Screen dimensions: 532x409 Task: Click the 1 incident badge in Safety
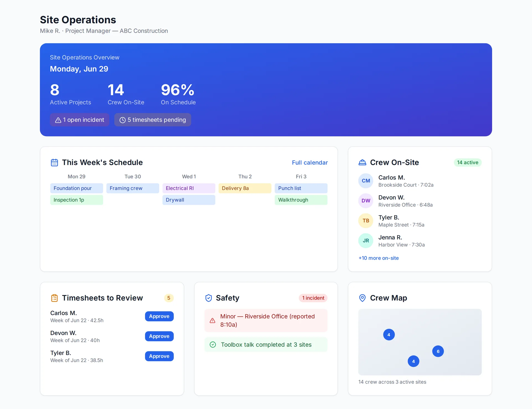tap(313, 298)
